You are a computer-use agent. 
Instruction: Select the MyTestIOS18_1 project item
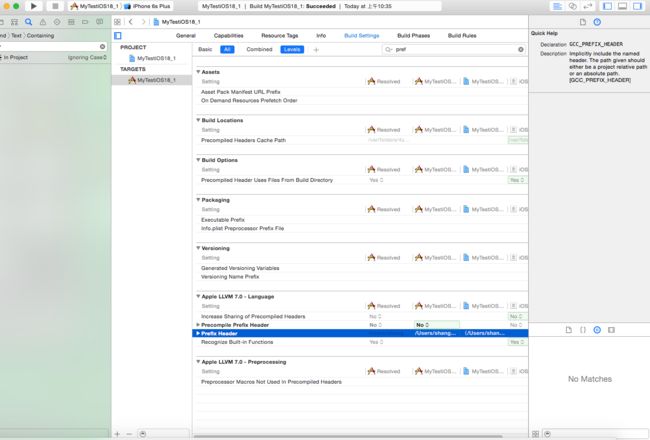pos(153,58)
